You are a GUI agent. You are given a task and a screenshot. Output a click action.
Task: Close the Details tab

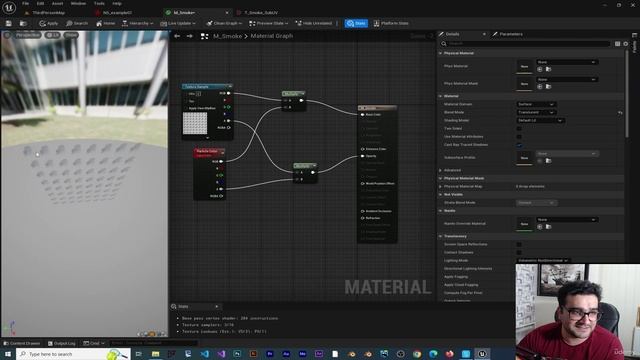tap(484, 34)
